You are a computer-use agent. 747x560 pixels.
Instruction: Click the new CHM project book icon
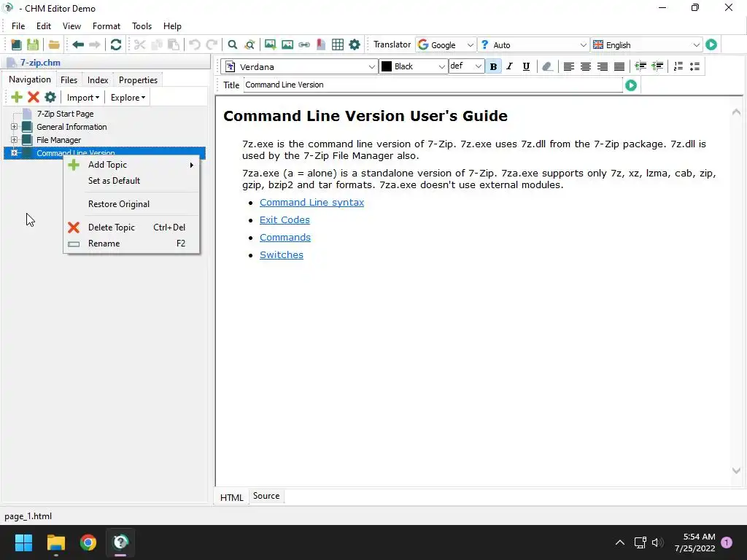pos(16,44)
